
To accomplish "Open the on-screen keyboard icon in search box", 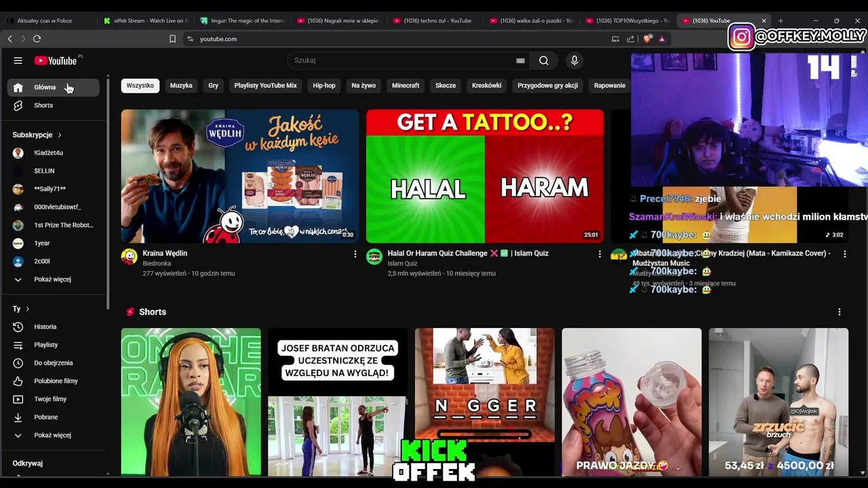I will [520, 60].
